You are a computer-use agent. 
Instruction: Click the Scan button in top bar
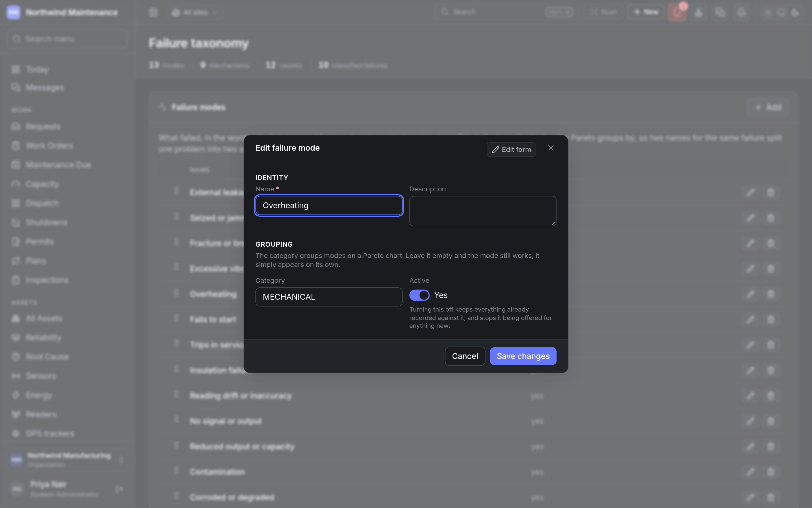(x=604, y=12)
